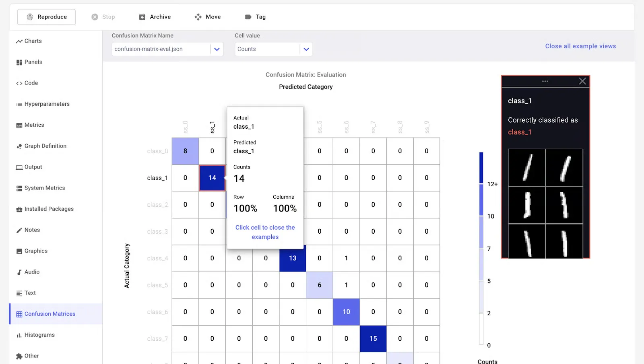644x364 pixels.
Task: Click the Installed Packages briefcase icon
Action: click(19, 209)
